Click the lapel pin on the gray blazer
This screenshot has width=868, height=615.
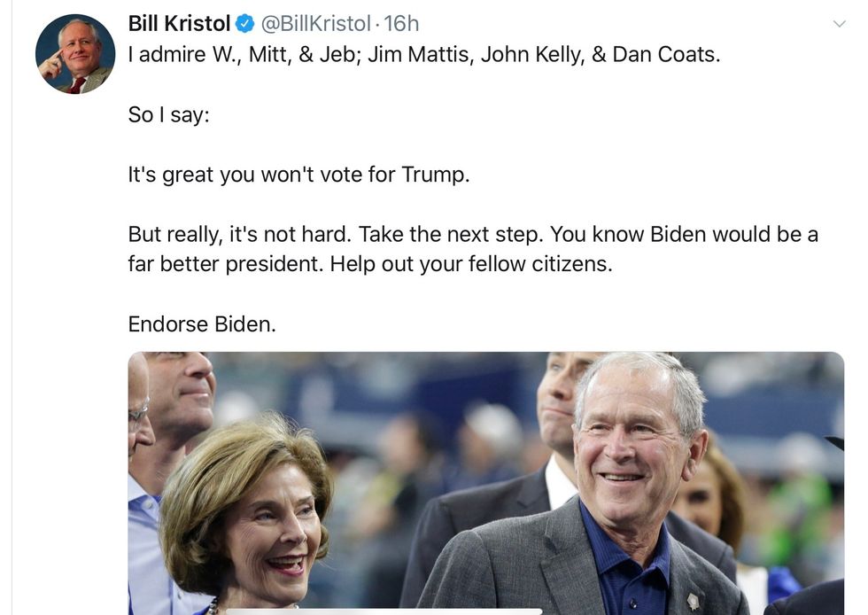[x=693, y=599]
